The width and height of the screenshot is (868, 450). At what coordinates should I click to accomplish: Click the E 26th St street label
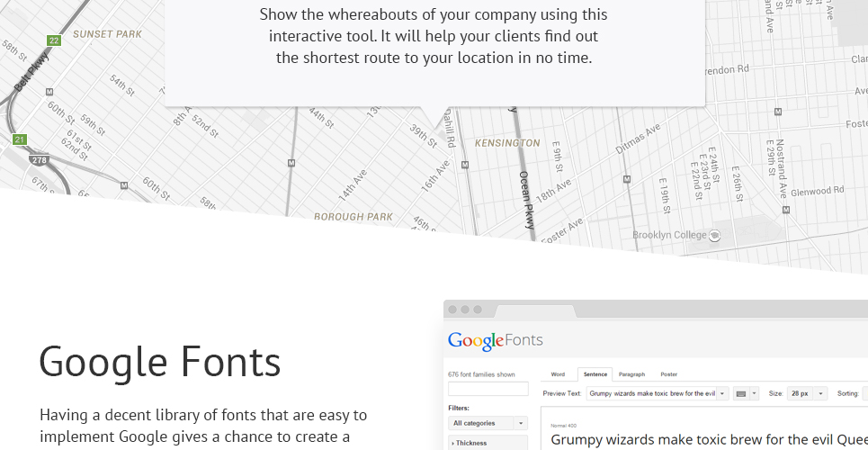tap(737, 184)
